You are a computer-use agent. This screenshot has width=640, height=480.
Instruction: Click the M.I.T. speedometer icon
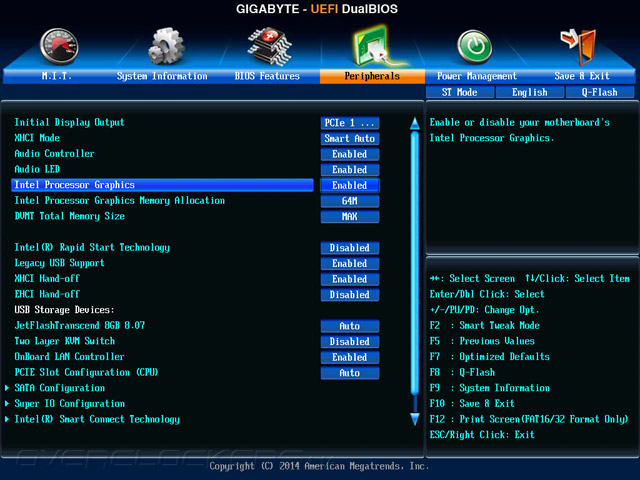pos(59,46)
